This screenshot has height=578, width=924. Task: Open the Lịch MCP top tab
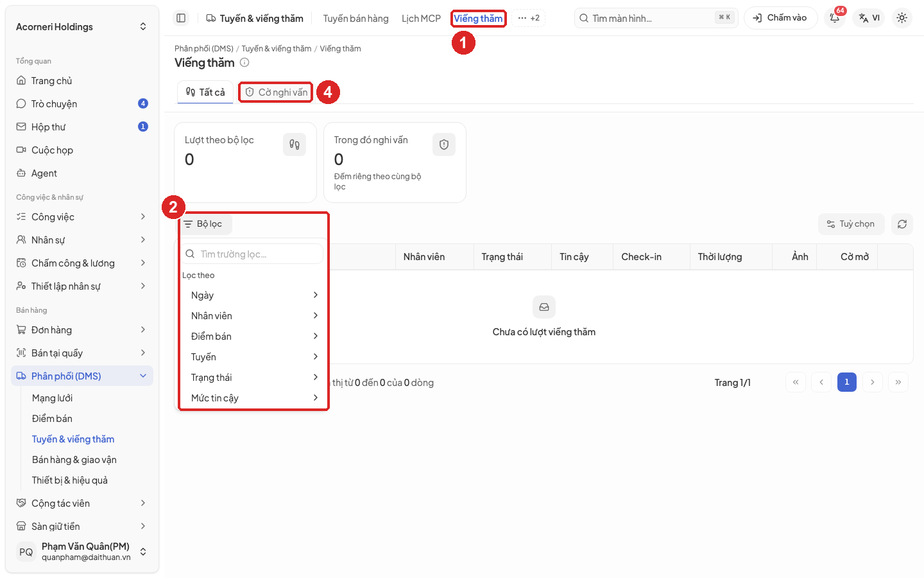421,19
